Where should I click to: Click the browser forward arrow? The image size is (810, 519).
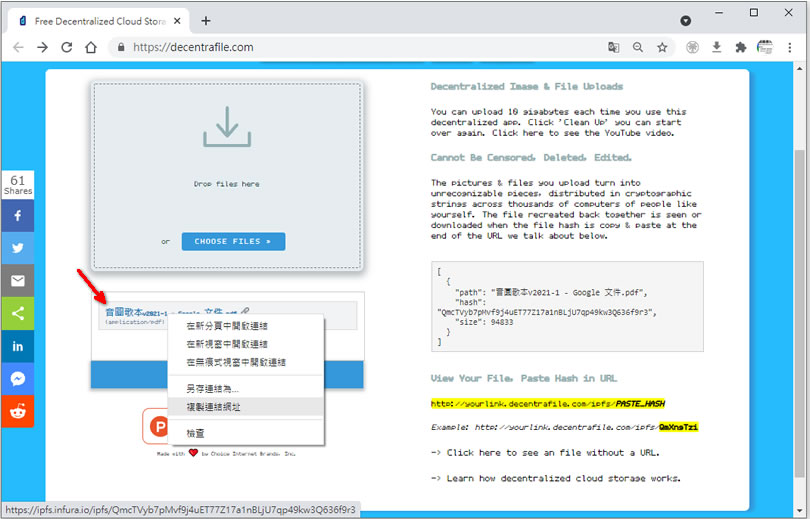pos(42,48)
